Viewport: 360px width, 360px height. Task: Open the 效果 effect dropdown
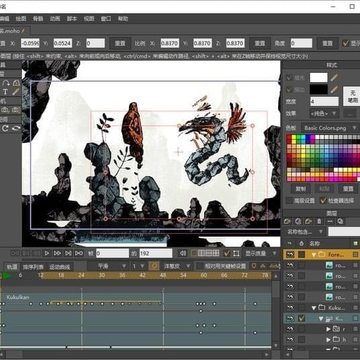point(324,113)
